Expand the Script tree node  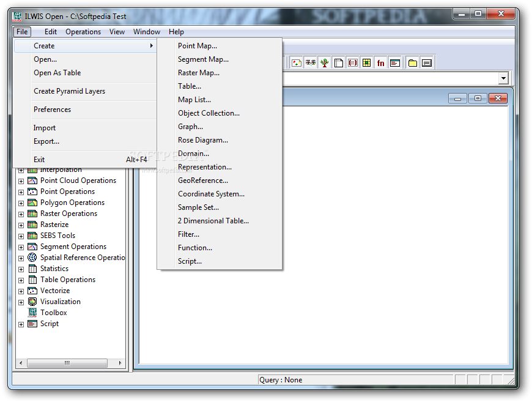(x=21, y=324)
